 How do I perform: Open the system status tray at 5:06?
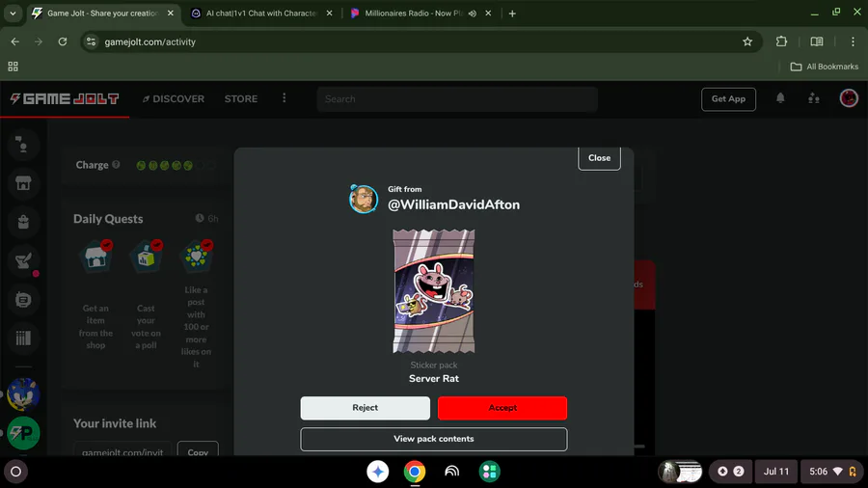[832, 472]
